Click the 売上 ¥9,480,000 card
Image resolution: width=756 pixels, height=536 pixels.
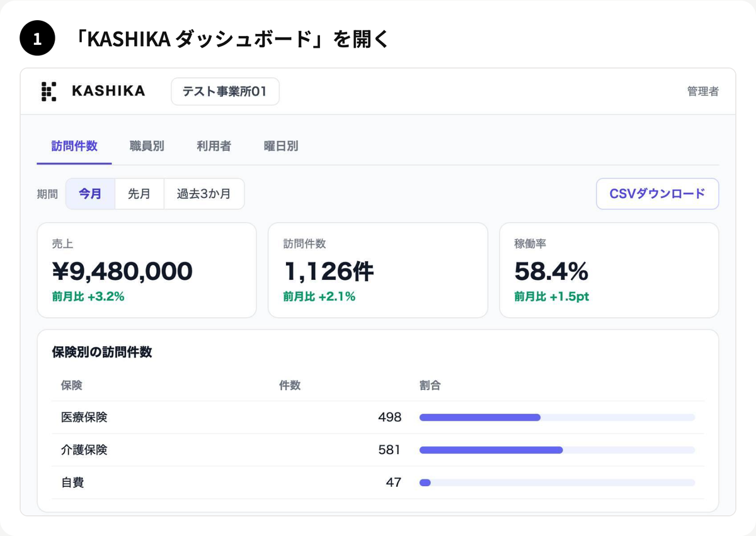tap(147, 270)
